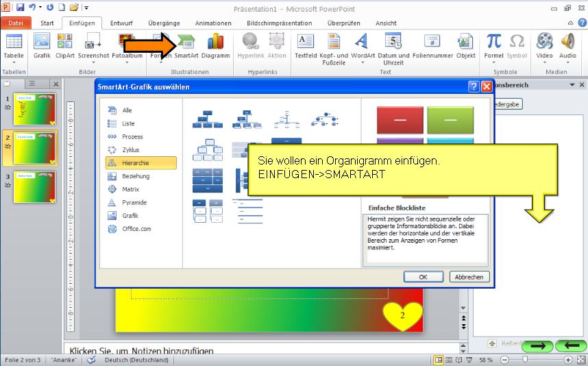Adjust the zoom slider in status bar
This screenshot has height=366, width=588.
525,360
